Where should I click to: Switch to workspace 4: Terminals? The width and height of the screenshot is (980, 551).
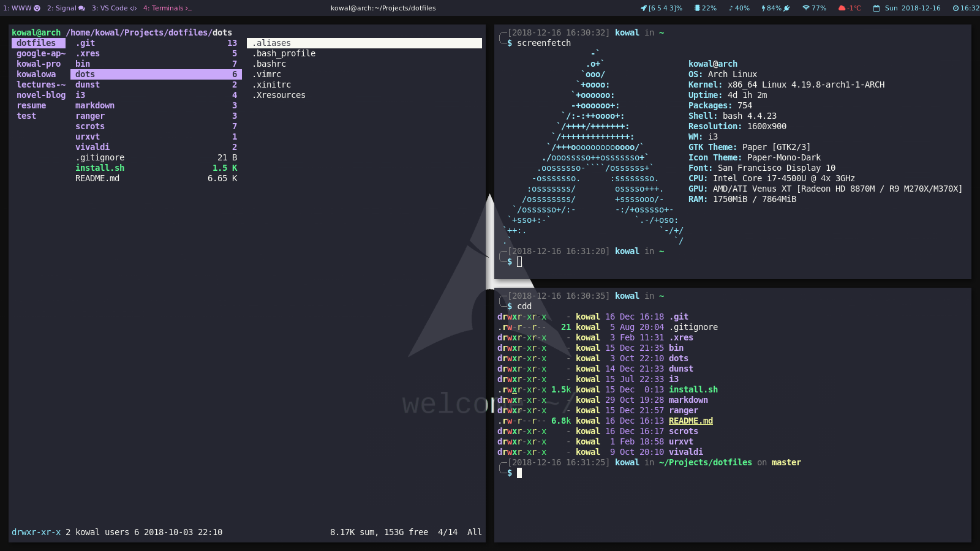click(167, 8)
